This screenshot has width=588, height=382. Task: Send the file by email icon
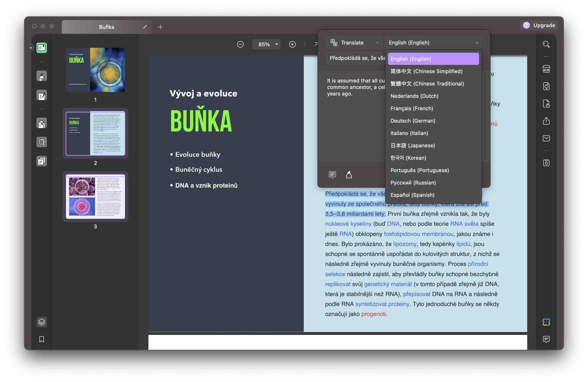546,138
